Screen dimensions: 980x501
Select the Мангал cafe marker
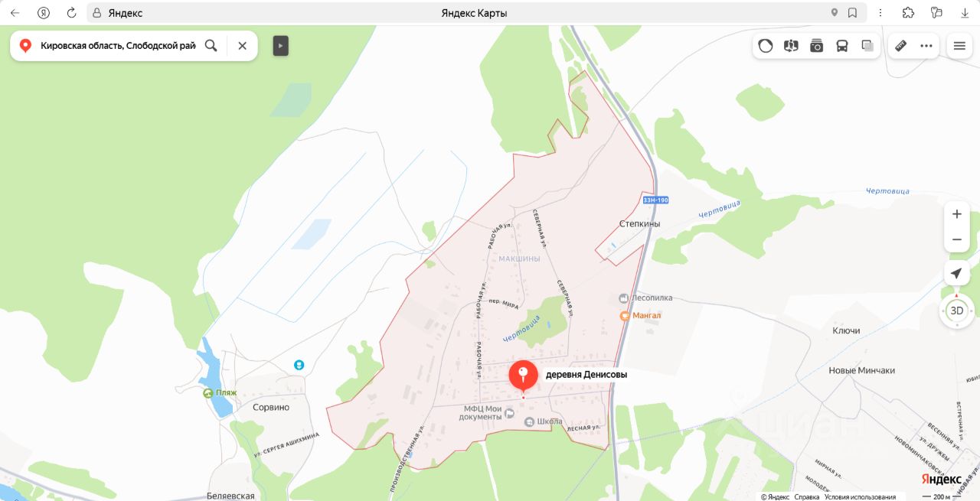tap(625, 315)
